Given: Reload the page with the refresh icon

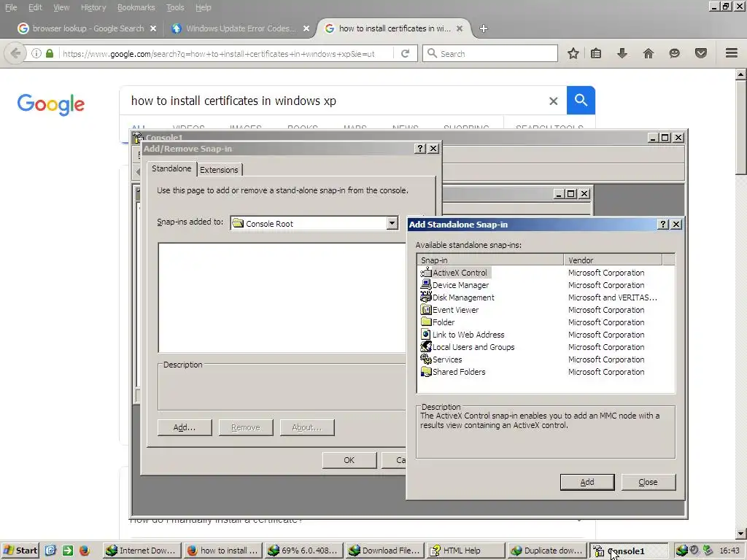Looking at the screenshot, I should coord(406,53).
